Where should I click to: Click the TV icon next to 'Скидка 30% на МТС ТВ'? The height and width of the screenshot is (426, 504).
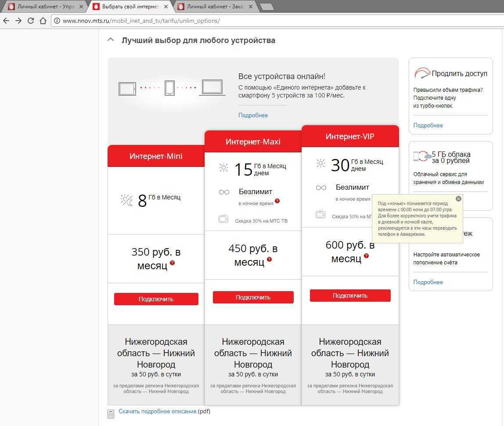click(224, 219)
